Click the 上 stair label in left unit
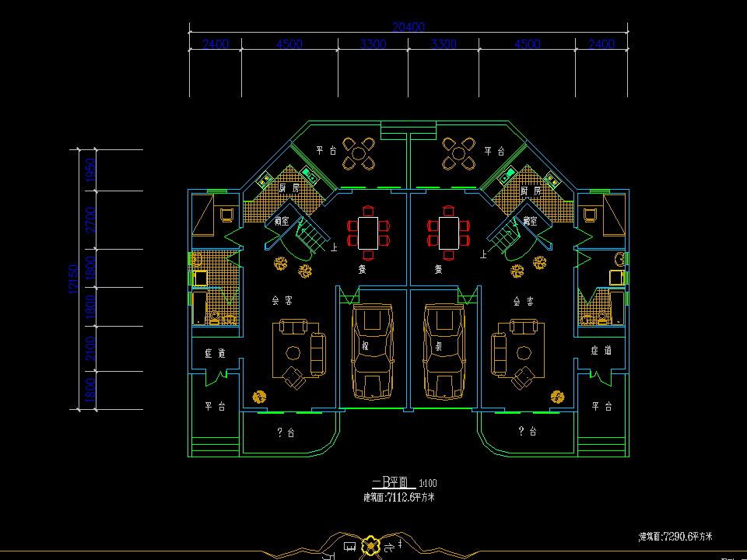 click(x=334, y=247)
